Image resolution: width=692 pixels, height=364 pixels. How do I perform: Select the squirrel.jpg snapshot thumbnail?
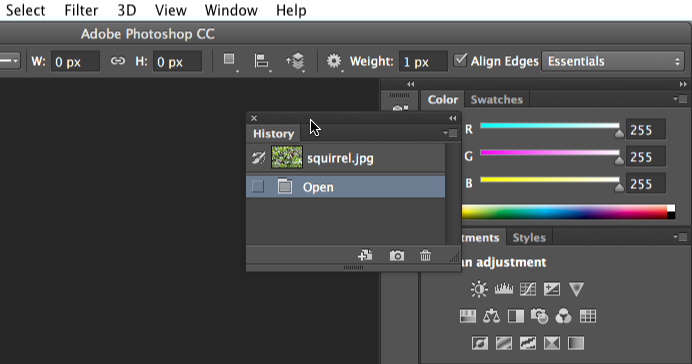coord(287,157)
